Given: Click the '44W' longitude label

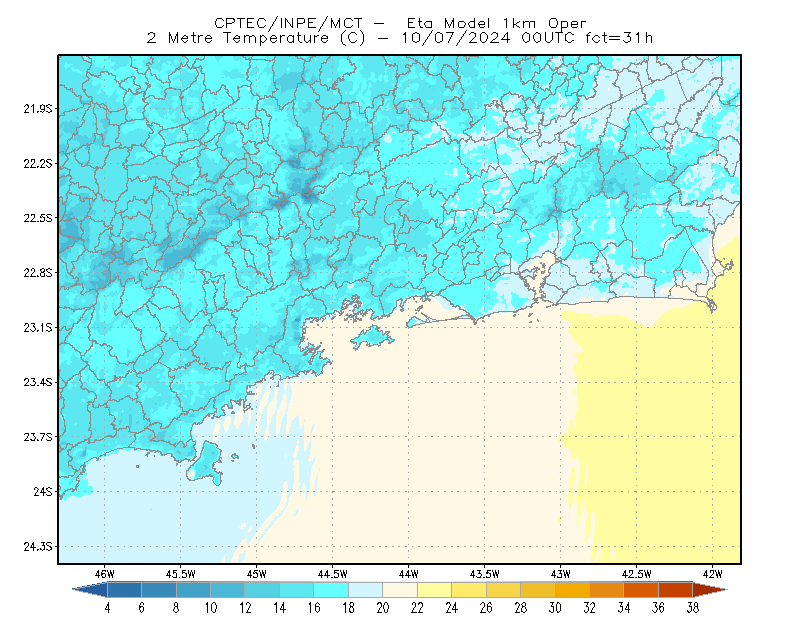Looking at the screenshot, I should (x=409, y=574).
